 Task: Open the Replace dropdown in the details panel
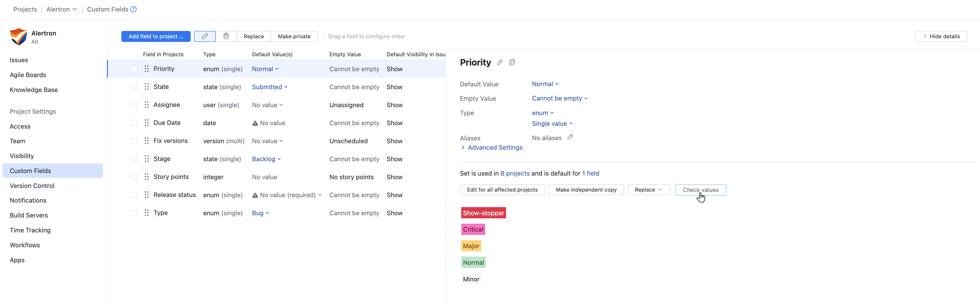[x=648, y=189]
